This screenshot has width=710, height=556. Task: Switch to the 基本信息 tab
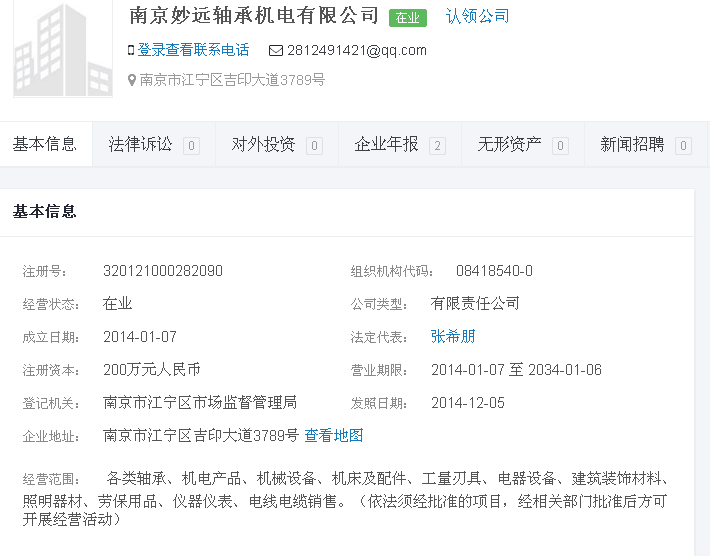(x=45, y=144)
